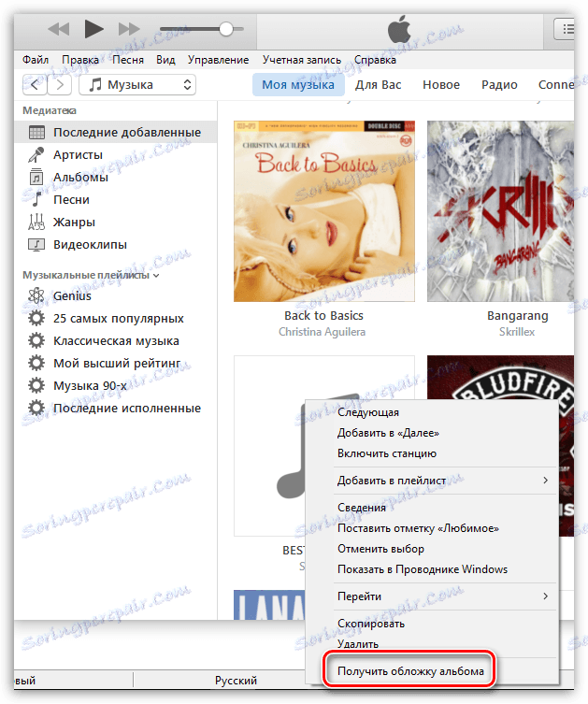
Task: Switch to the Моя музыка tab
Action: (x=298, y=85)
